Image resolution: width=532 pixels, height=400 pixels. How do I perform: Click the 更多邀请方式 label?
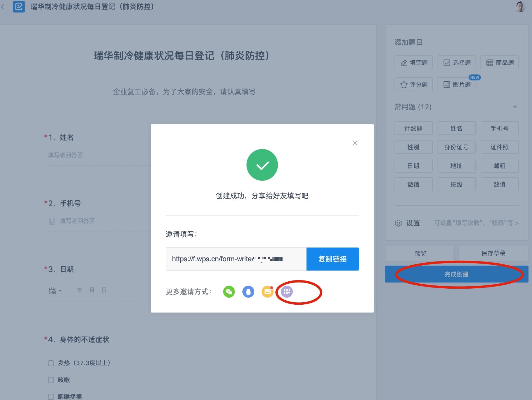[189, 292]
